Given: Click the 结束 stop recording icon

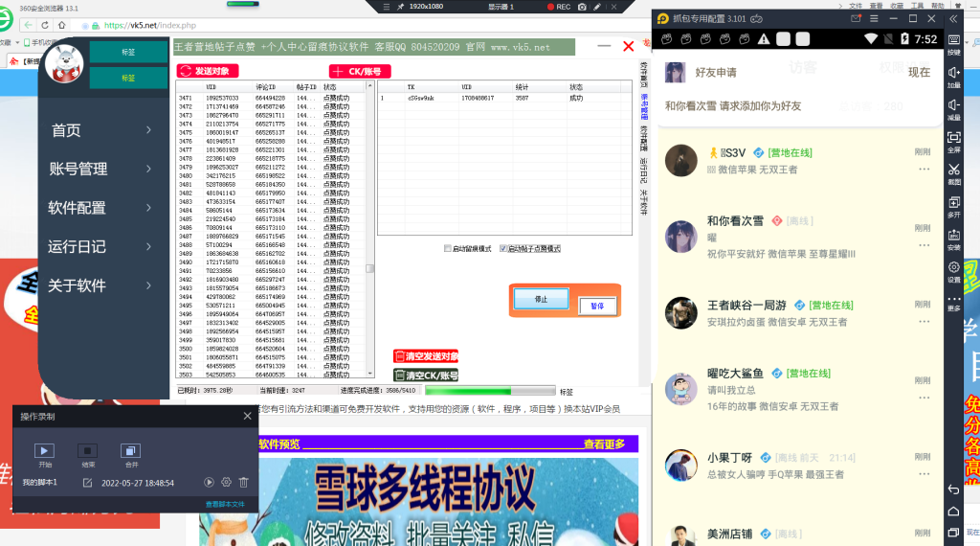Looking at the screenshot, I should [x=87, y=450].
